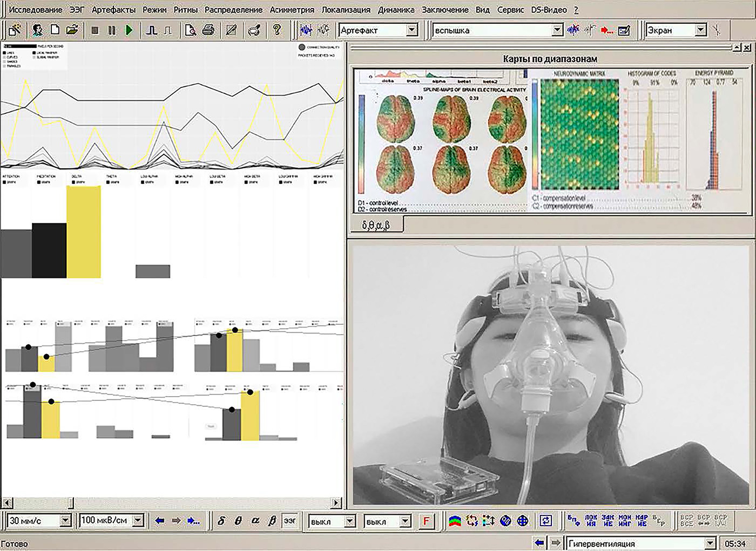This screenshot has width=756, height=551.
Task: Click the tall yellow DELTA bar
Action: 84,232
